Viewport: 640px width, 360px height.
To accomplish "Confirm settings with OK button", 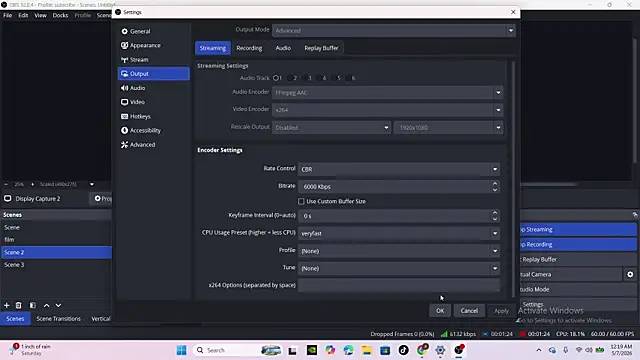I will pos(440,311).
